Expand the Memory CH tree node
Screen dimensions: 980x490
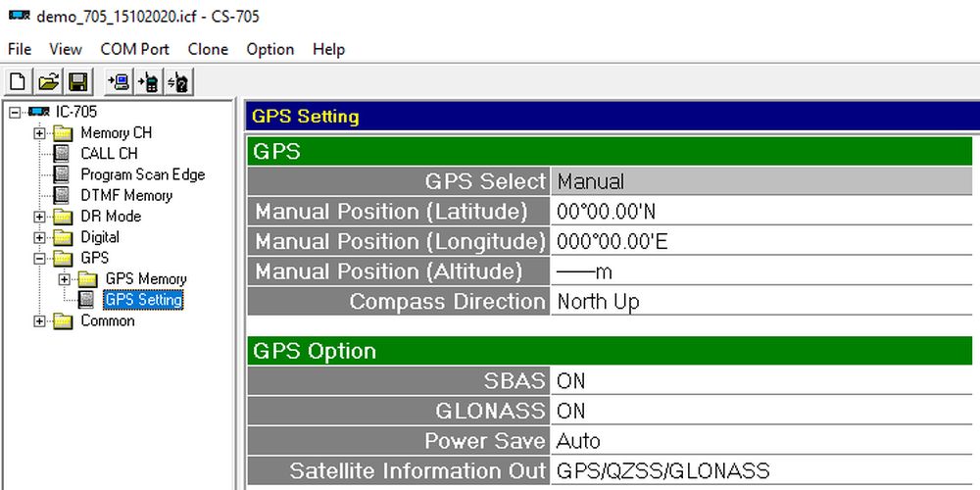(40, 133)
